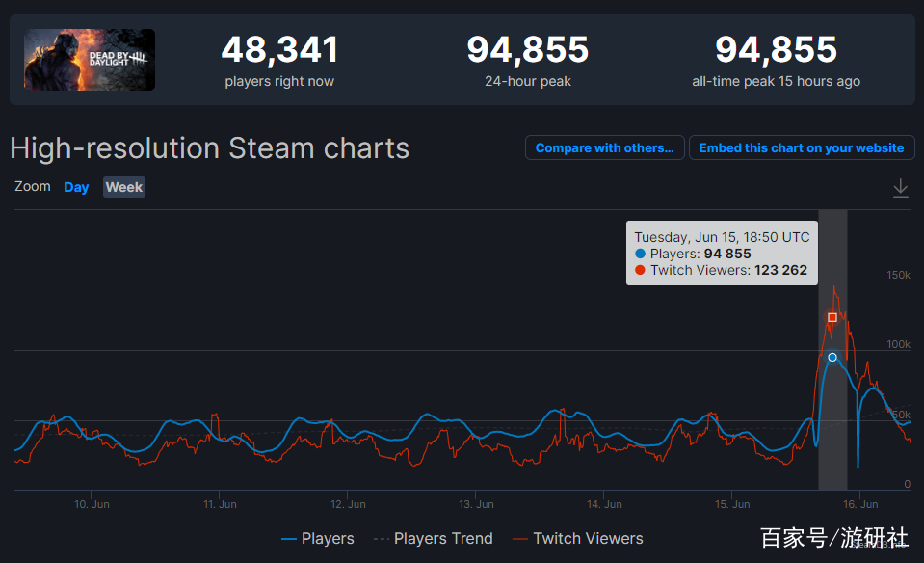Click the Zoom label
Image resolution: width=924 pixels, height=563 pixels.
point(33,187)
